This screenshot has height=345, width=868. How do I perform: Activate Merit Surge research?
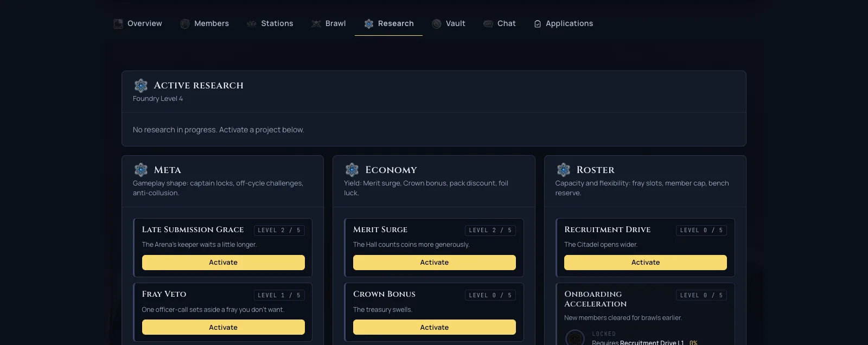(435, 263)
